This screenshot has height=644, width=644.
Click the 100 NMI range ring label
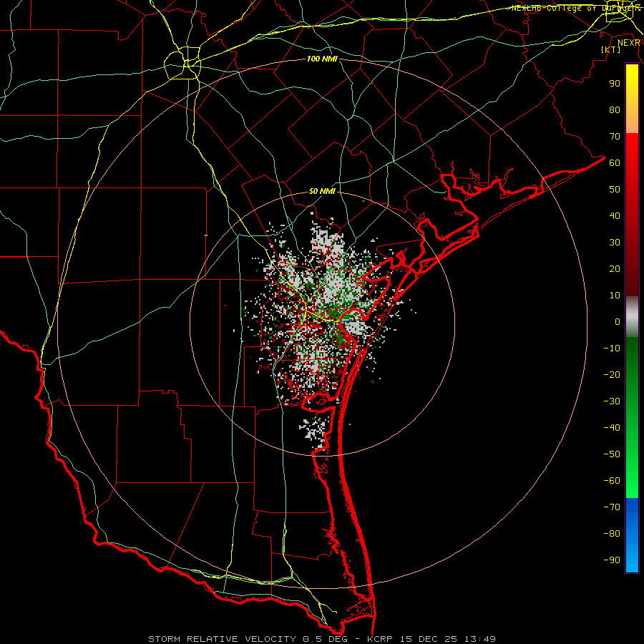coord(322,59)
